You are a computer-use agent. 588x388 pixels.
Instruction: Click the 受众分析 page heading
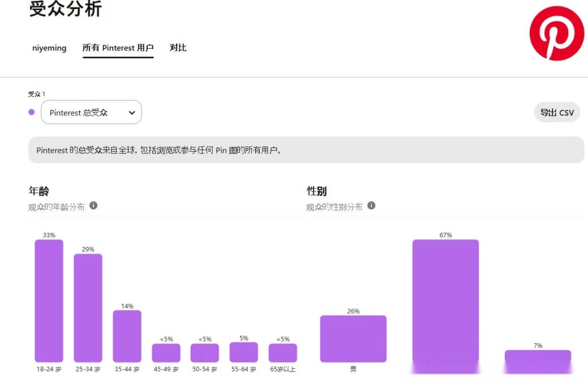[66, 8]
